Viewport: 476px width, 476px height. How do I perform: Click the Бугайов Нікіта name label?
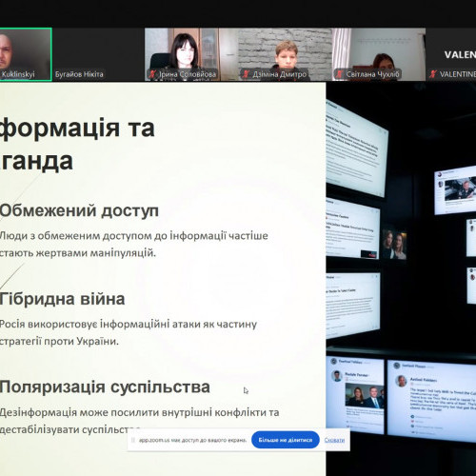79,74
